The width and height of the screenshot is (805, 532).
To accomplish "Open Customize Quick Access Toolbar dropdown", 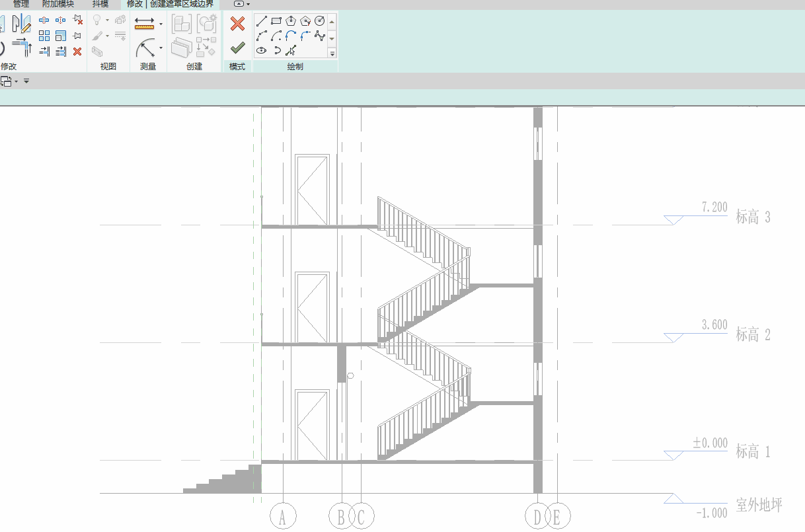I will 26,81.
